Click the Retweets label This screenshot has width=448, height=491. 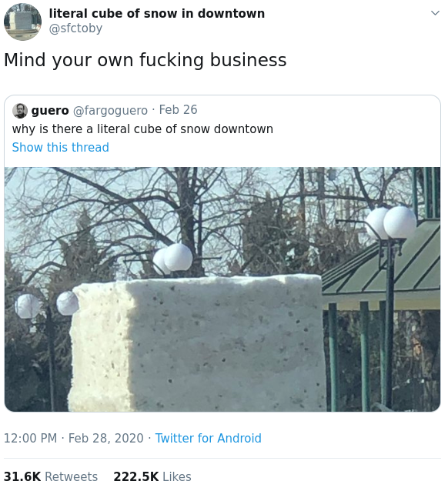pyautogui.click(x=72, y=476)
